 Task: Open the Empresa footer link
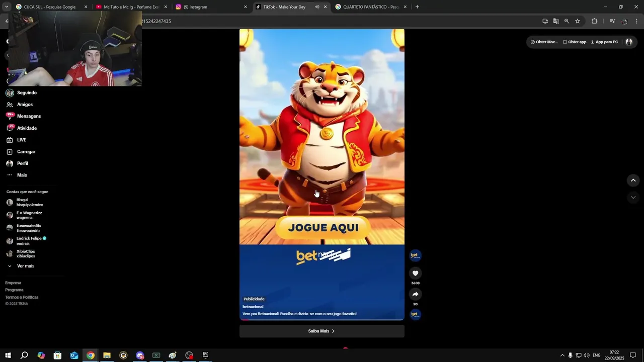pyautogui.click(x=13, y=283)
